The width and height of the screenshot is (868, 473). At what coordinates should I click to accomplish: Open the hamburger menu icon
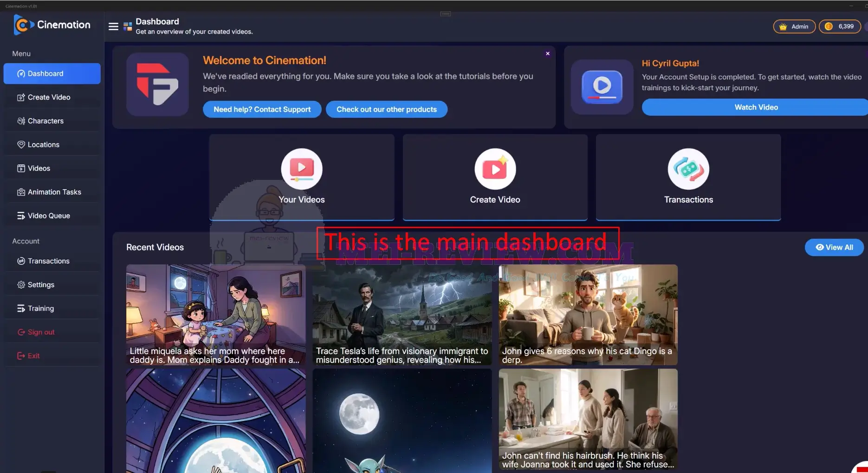coord(113,26)
